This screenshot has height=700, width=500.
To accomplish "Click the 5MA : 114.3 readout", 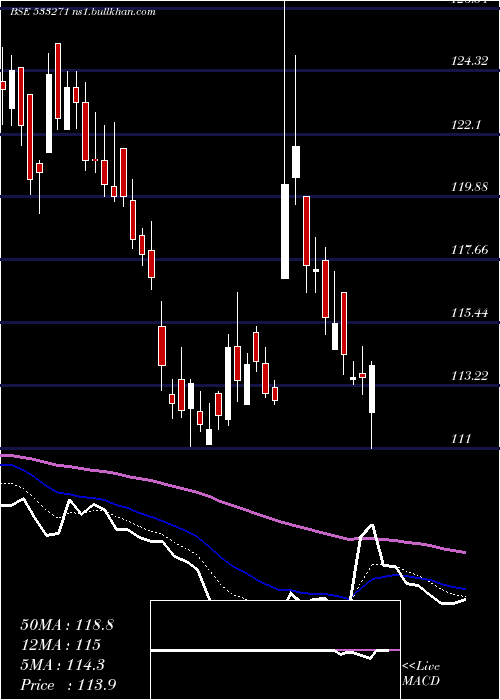I will point(62,665).
